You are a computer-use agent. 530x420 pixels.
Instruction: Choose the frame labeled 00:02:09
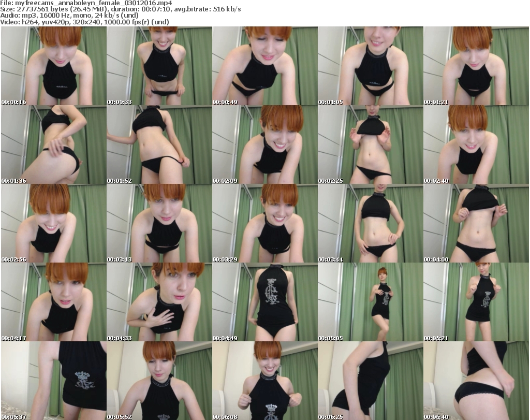point(264,144)
